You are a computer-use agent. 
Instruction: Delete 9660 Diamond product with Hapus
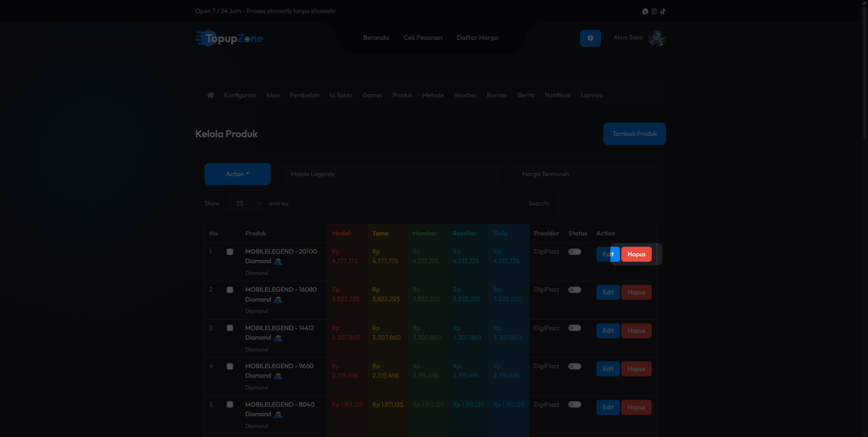point(636,369)
